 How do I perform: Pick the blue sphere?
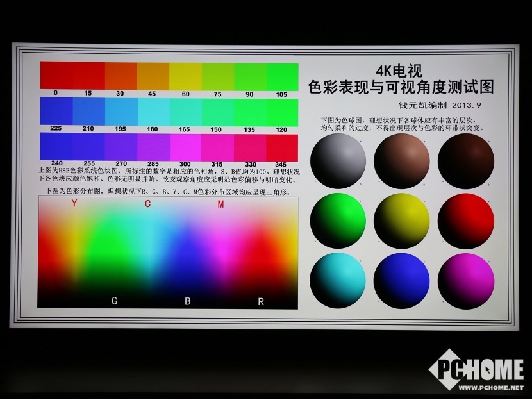click(402, 281)
